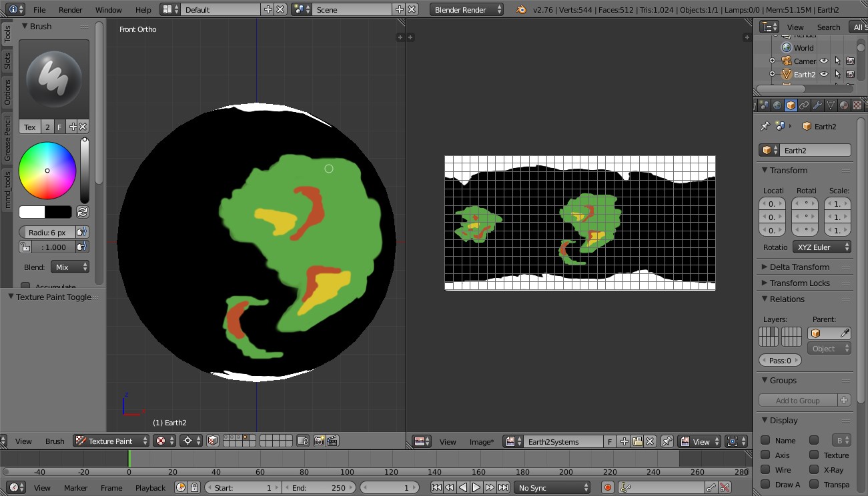The image size is (868, 496).
Task: Toggle pressure sensitivity for brush radius
Action: (82, 232)
